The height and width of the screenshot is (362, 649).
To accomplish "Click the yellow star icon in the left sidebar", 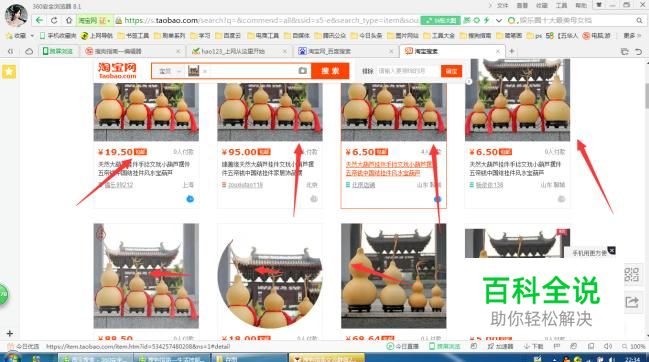I will pyautogui.click(x=9, y=72).
